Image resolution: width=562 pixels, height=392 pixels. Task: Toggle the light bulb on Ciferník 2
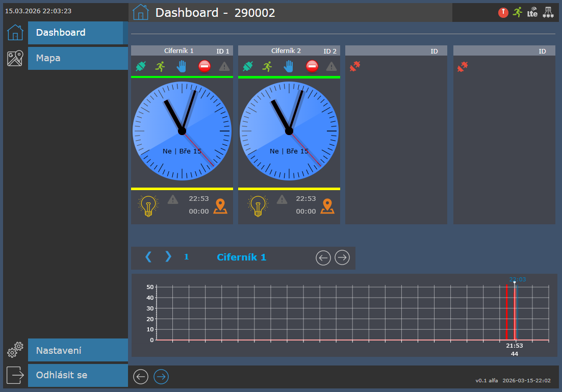[258, 206]
